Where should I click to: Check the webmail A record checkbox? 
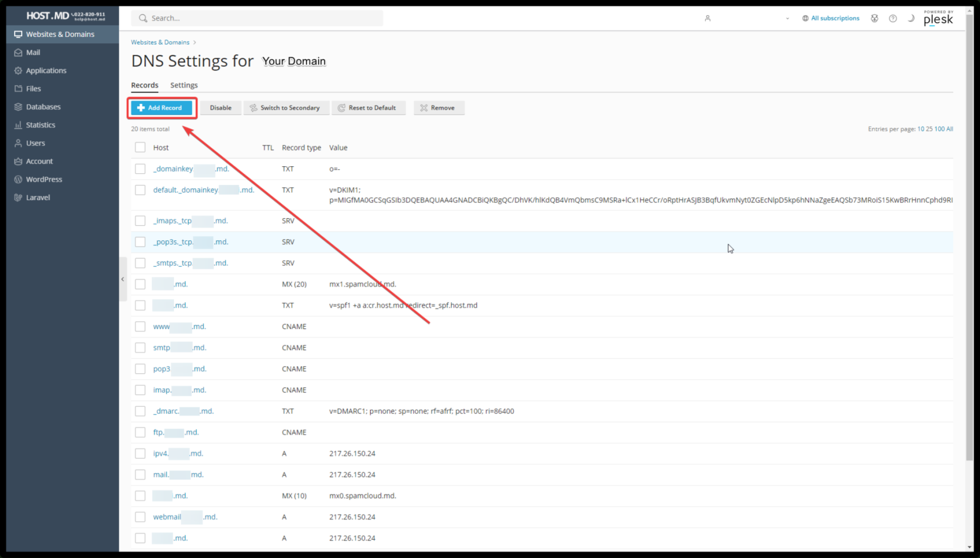(140, 517)
